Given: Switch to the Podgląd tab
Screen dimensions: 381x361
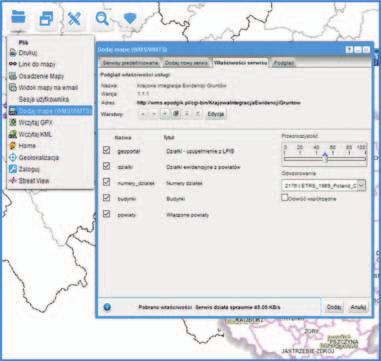Looking at the screenshot, I should [283, 63].
